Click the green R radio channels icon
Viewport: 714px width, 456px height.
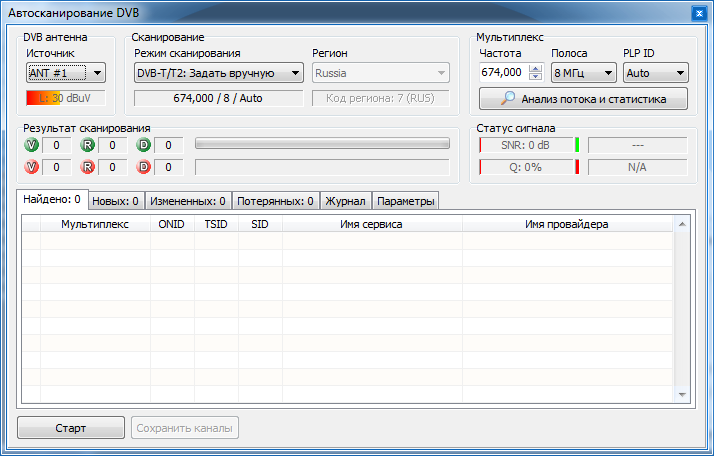pos(88,145)
